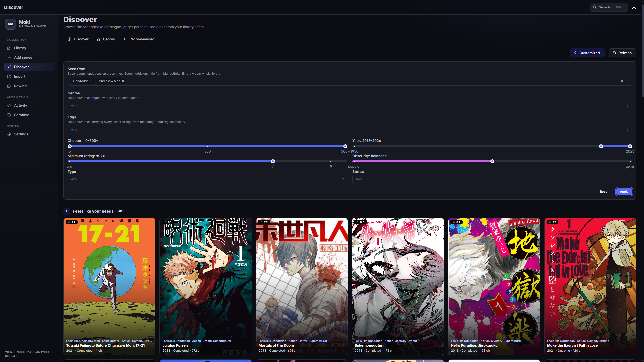Remove the Chainsaw Man seed chip
Screen dimensions: 644x362
(x=123, y=81)
